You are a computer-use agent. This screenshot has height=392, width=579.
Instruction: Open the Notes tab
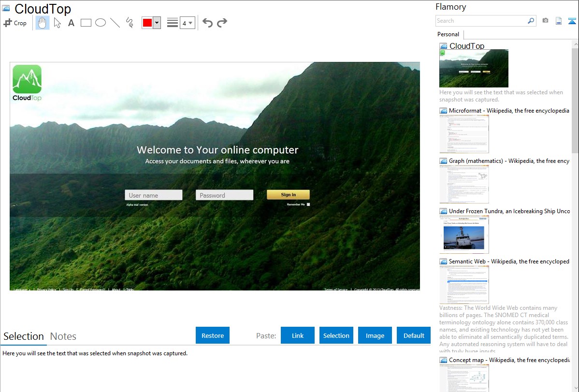click(x=63, y=336)
